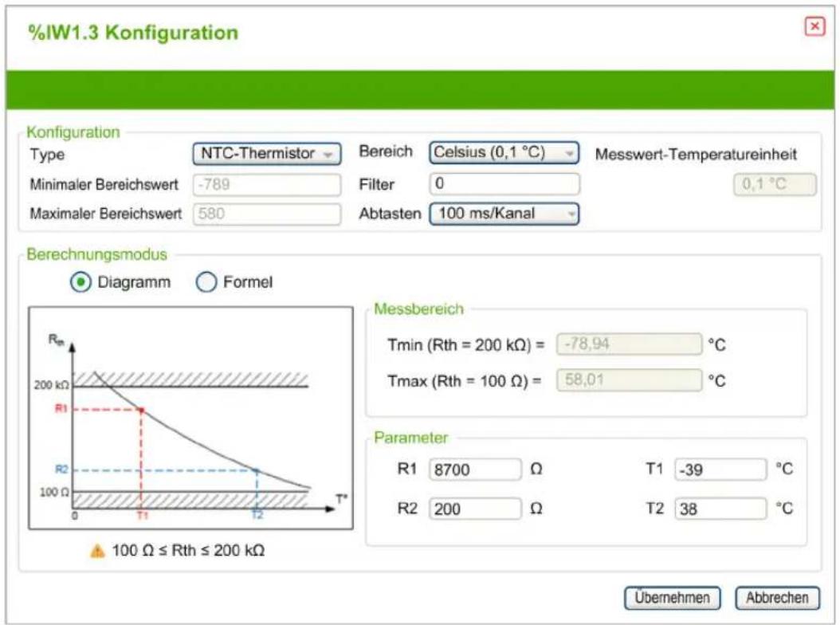Click the R1 field showing 8700
The height and width of the screenshot is (625, 840).
(475, 470)
